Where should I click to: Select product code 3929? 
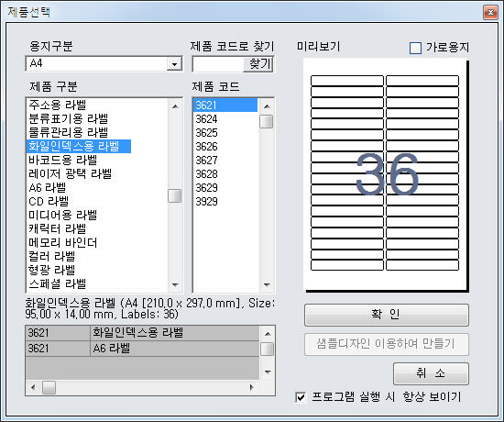[206, 202]
